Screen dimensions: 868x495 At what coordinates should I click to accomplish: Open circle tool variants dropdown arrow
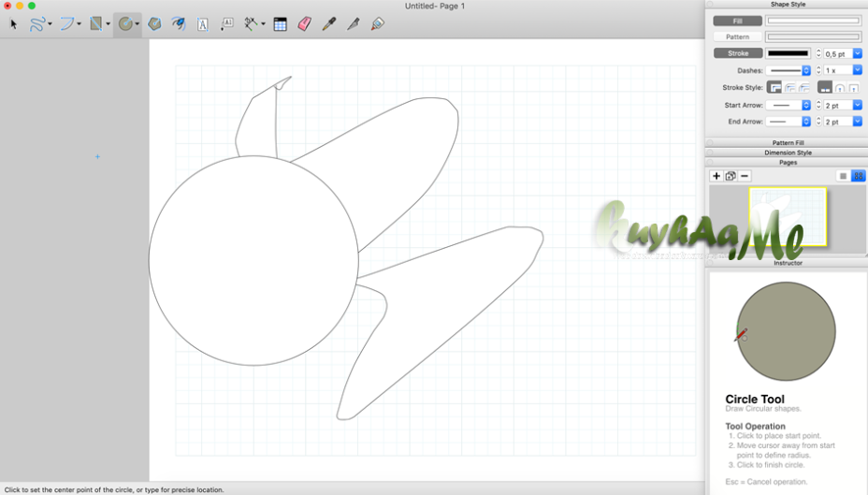tap(137, 23)
